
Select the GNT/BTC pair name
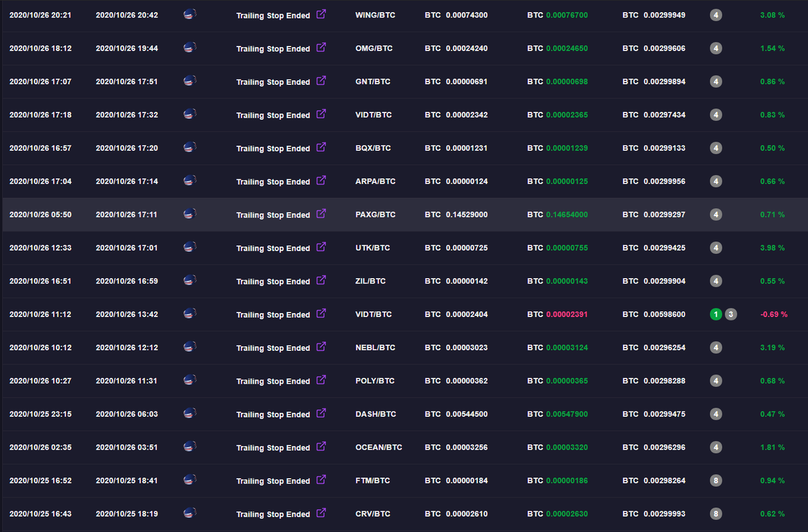(373, 81)
